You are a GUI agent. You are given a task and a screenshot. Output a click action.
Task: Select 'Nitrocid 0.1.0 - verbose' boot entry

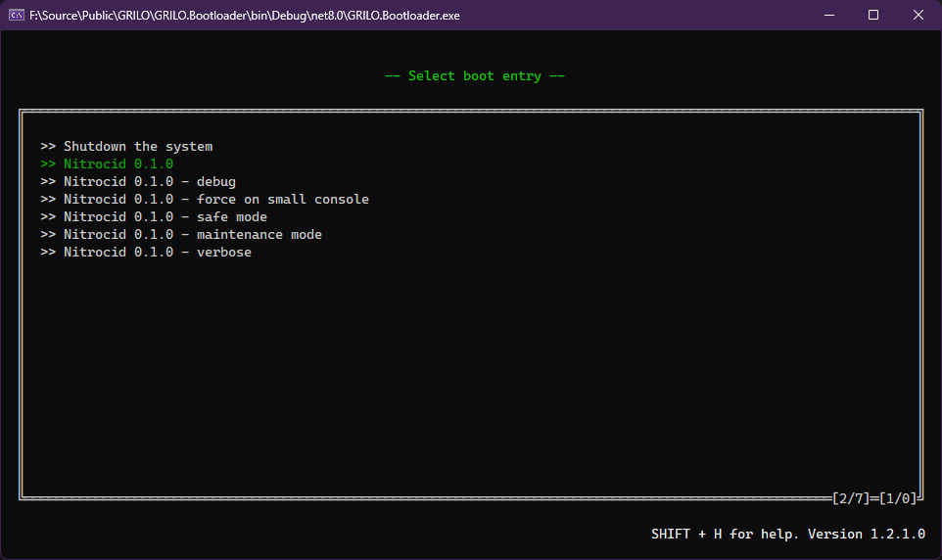(x=158, y=253)
